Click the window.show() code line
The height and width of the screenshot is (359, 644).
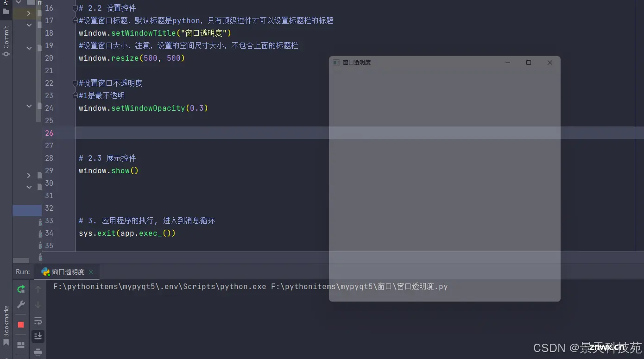click(109, 170)
